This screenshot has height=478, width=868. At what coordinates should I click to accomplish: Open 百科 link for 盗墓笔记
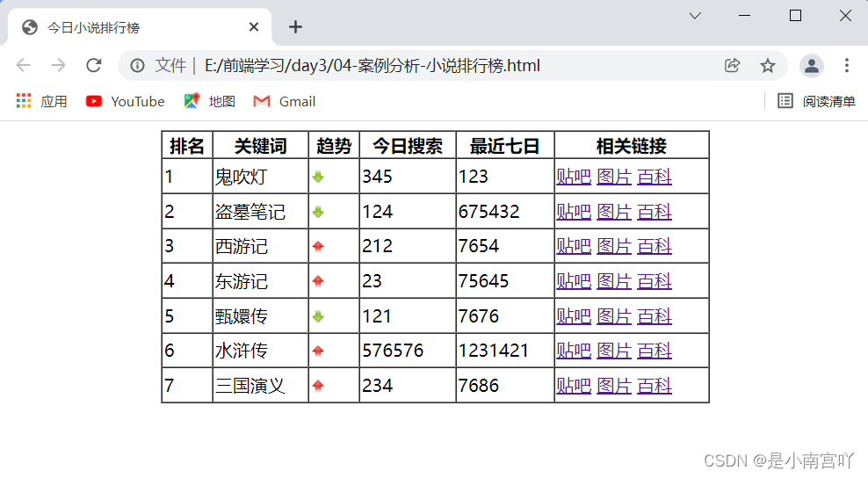(655, 212)
